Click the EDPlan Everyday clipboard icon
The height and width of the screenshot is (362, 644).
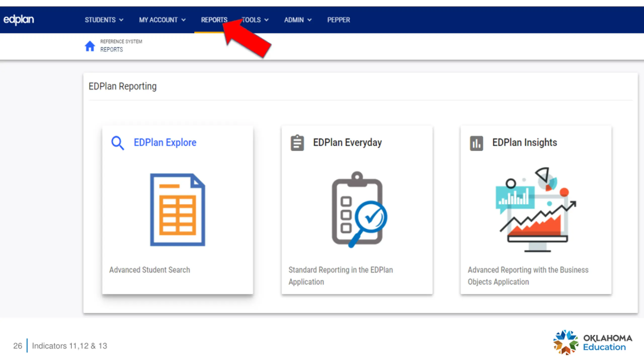[297, 143]
